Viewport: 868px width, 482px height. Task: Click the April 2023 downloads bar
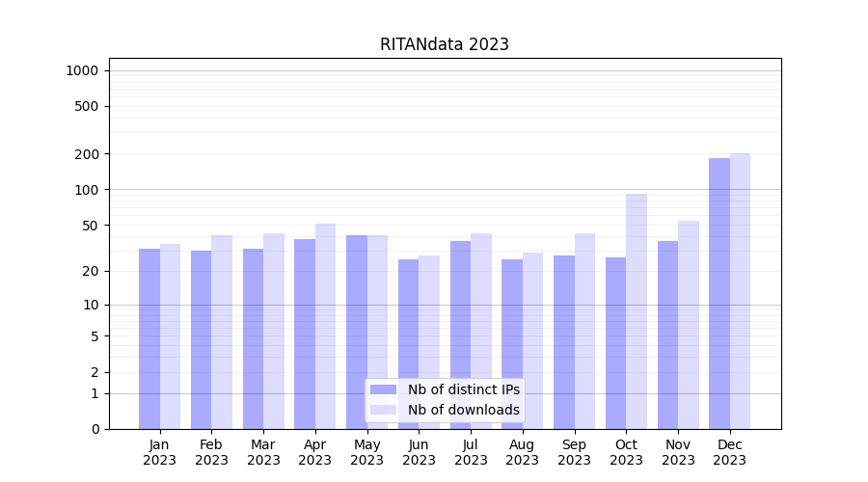[325, 326]
